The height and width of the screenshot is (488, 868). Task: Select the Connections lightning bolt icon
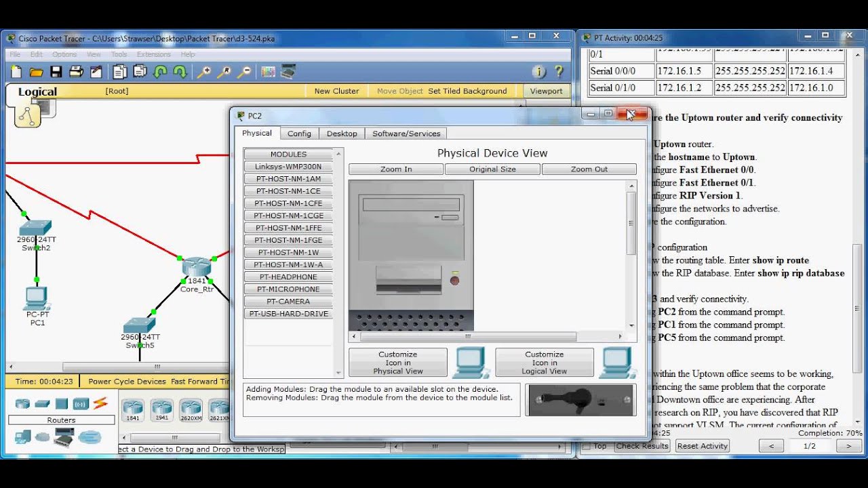100,403
